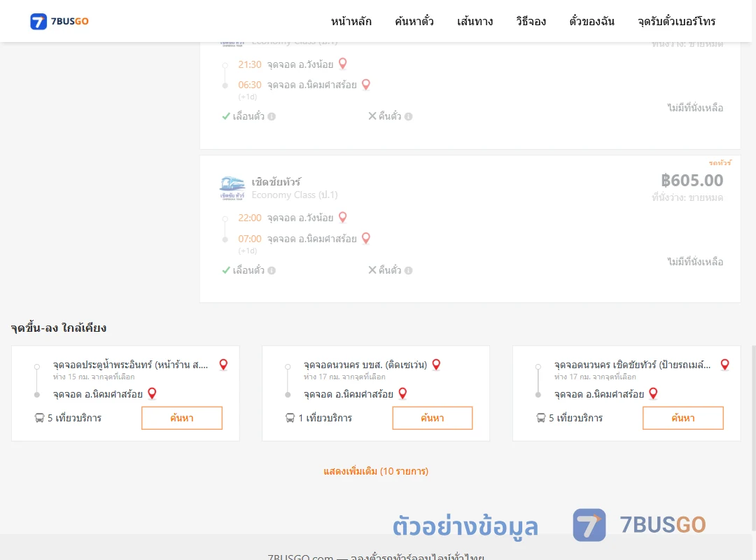Image resolution: width=756 pixels, height=560 pixels.
Task: Click bus icon beside 5 เที่ยวบริการ in first card
Action: pyautogui.click(x=39, y=418)
